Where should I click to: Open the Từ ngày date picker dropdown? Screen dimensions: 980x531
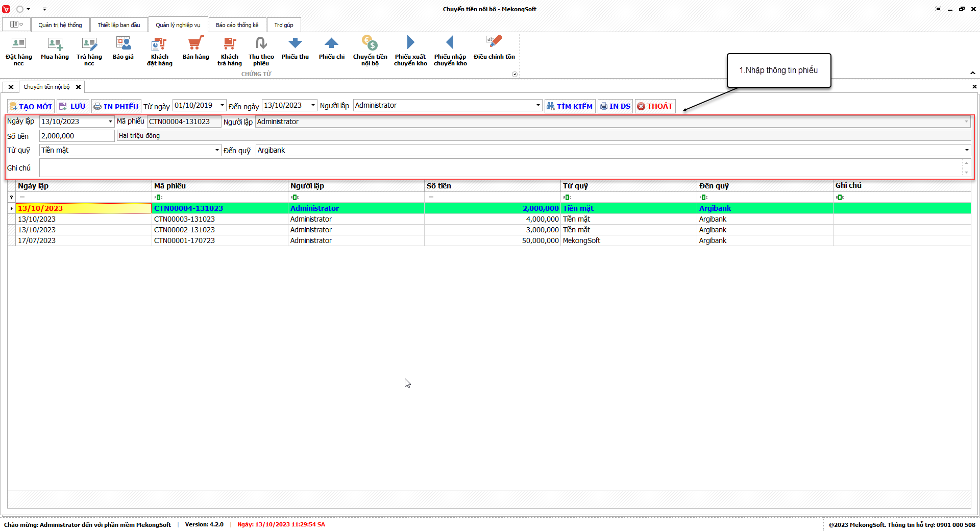(x=222, y=105)
